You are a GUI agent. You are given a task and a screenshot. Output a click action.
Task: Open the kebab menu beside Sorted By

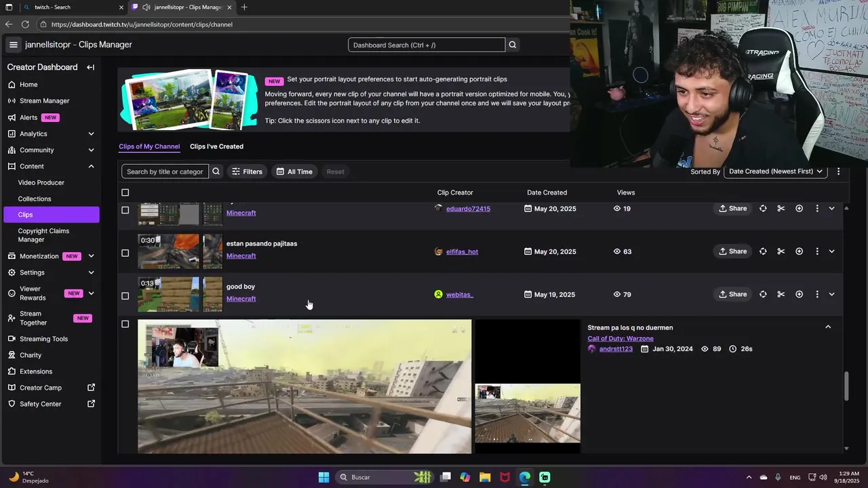coord(838,171)
